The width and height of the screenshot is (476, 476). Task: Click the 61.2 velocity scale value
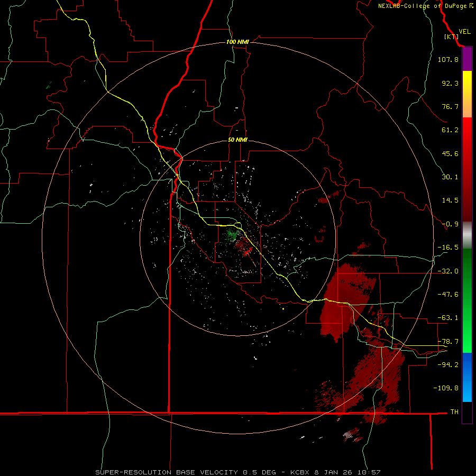pyautogui.click(x=450, y=130)
